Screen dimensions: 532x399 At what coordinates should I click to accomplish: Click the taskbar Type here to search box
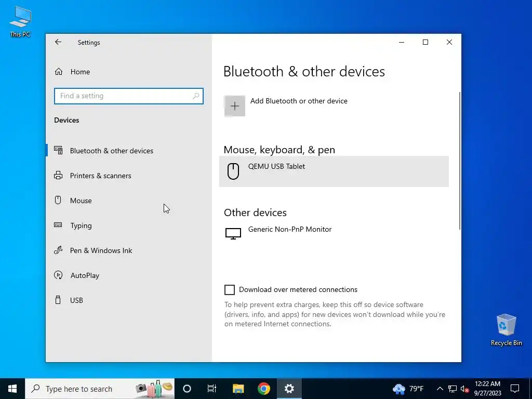click(100, 389)
